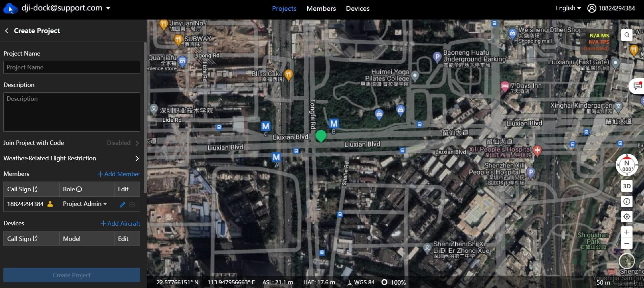Click the Add Member link
Viewport: 644px width, 288px height.
[x=119, y=174]
